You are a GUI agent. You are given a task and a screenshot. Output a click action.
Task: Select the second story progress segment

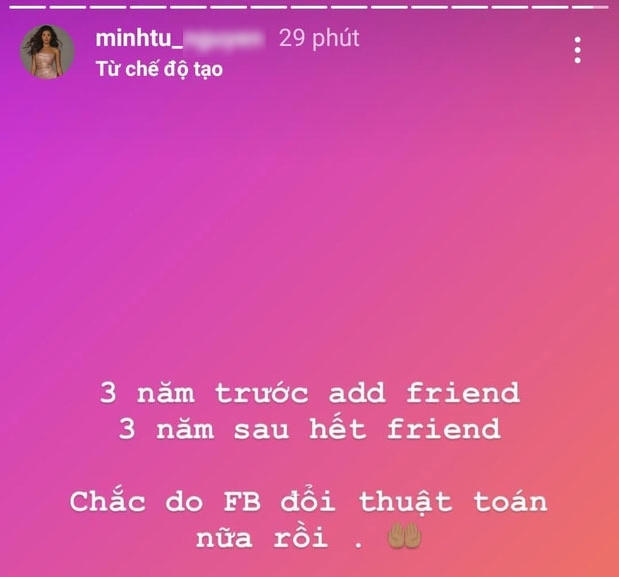[68, 7]
